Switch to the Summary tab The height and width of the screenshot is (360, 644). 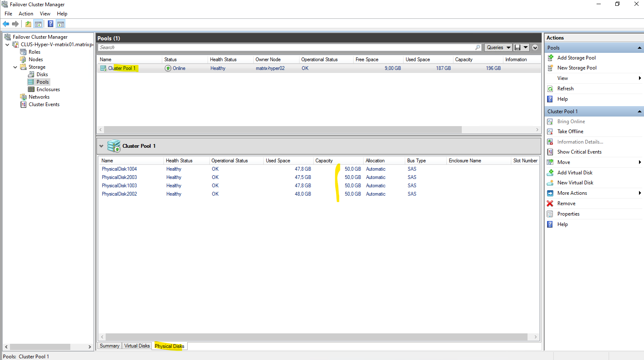coord(109,346)
